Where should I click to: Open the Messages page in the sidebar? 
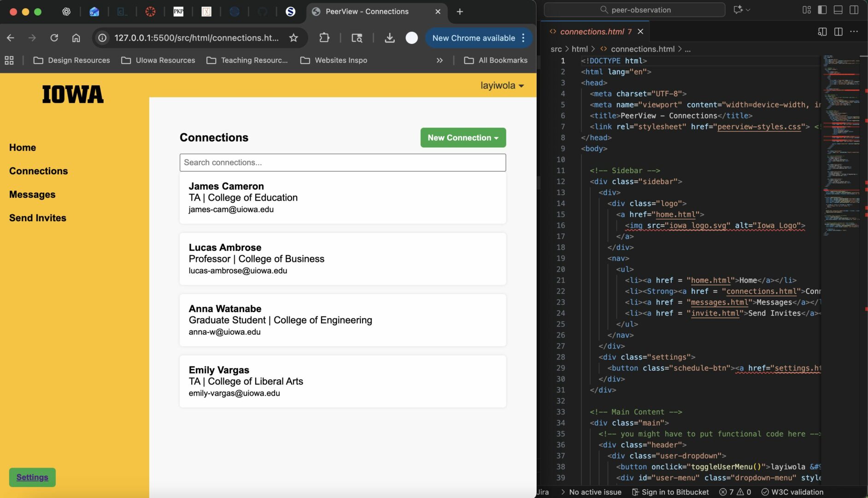[x=32, y=195]
